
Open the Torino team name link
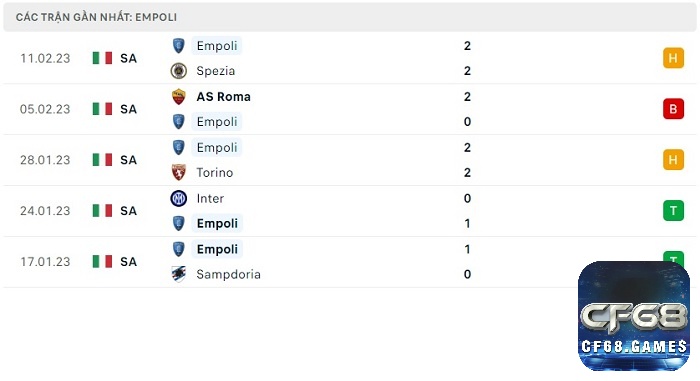(215, 172)
